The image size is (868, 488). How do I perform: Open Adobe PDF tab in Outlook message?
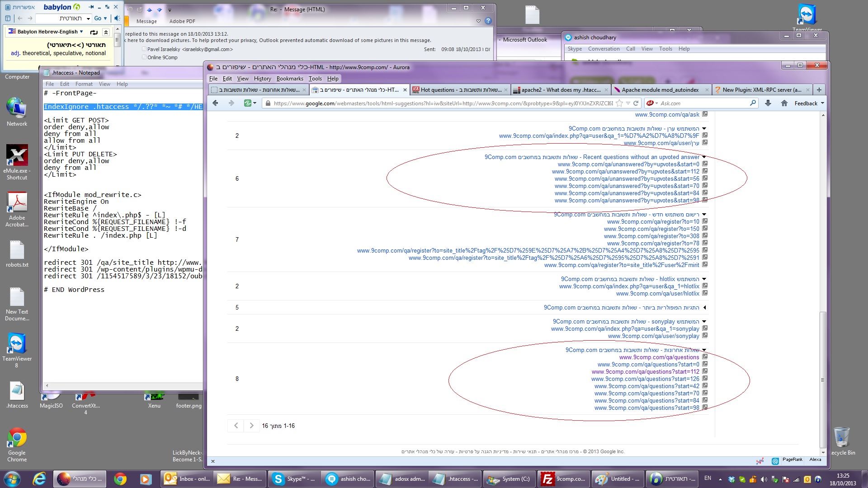pos(182,21)
